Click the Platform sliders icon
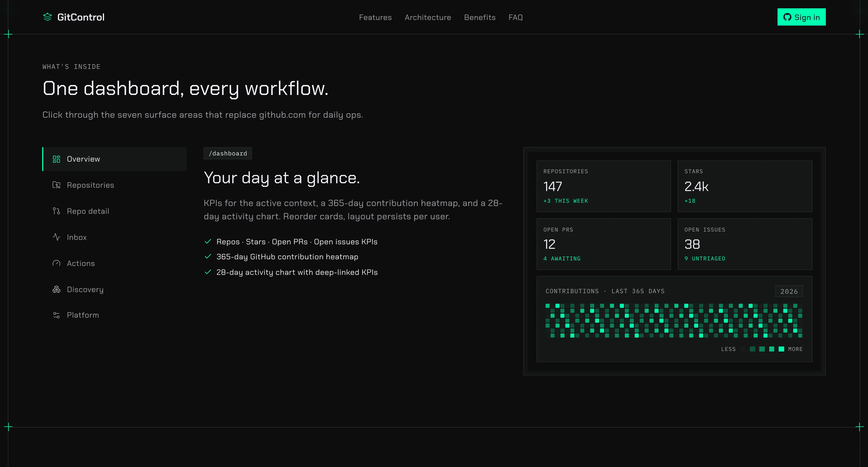Screen dimensions: 868x467 [56, 315]
